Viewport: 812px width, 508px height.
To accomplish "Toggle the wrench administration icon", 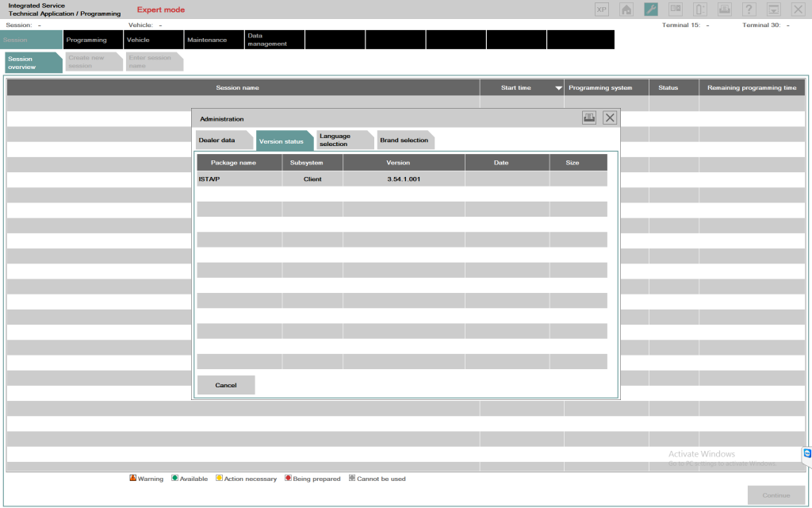I will pyautogui.click(x=651, y=10).
